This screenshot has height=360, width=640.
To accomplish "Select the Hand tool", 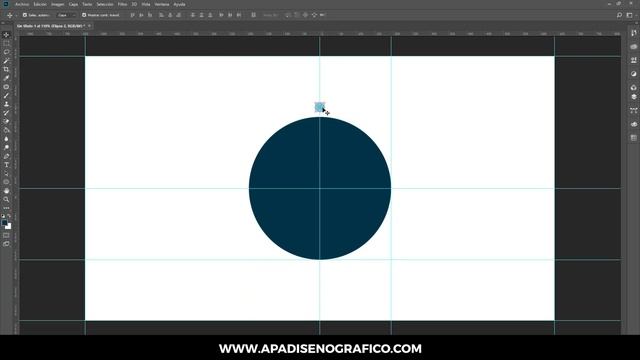I will (x=6, y=191).
